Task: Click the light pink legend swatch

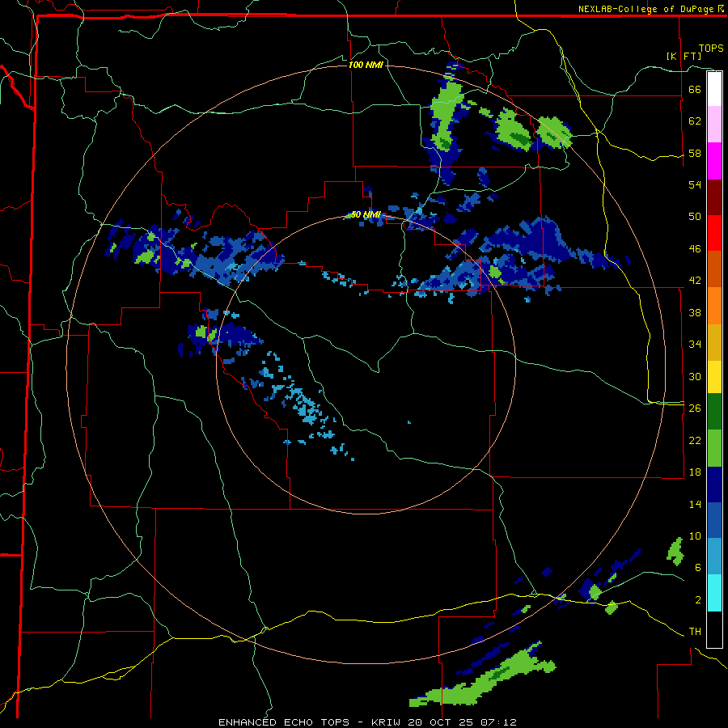Action: (x=714, y=125)
